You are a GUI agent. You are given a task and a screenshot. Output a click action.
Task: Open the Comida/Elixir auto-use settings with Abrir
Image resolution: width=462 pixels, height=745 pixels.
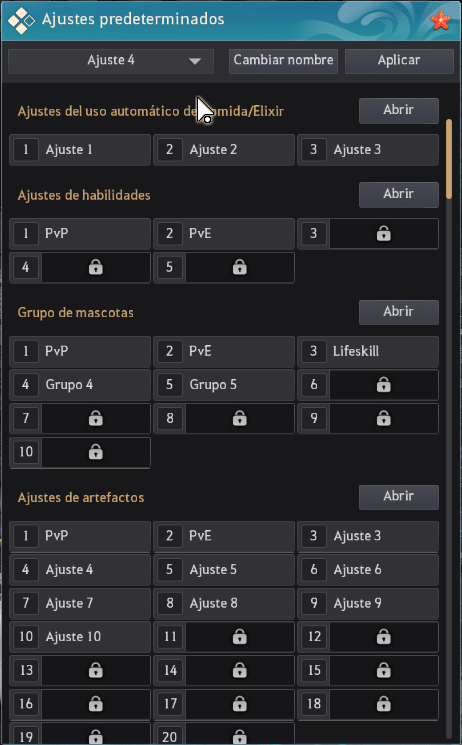click(398, 110)
